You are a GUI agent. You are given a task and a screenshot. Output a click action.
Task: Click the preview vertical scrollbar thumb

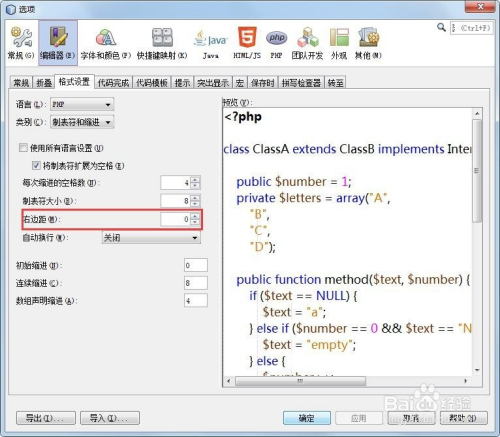click(x=477, y=171)
